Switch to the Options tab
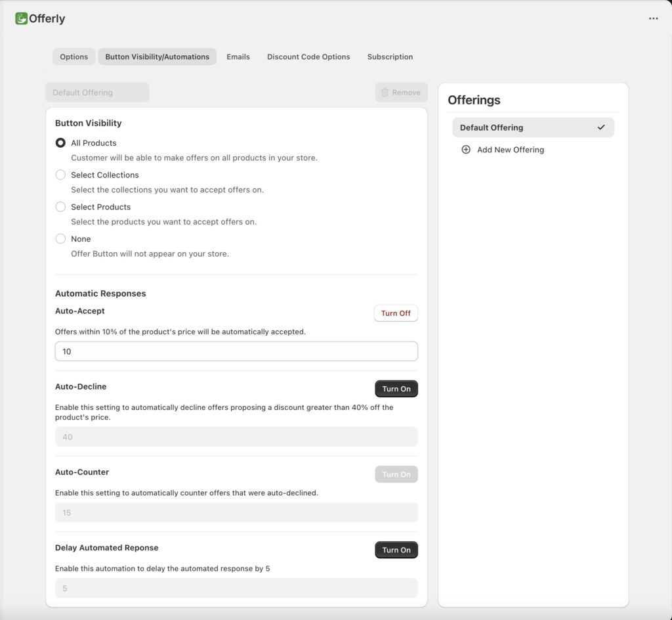This screenshot has width=672, height=620. (x=73, y=56)
